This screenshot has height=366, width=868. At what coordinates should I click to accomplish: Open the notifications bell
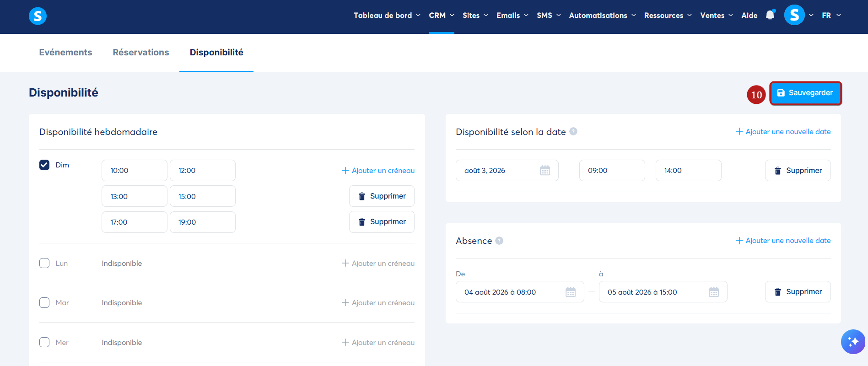770,15
